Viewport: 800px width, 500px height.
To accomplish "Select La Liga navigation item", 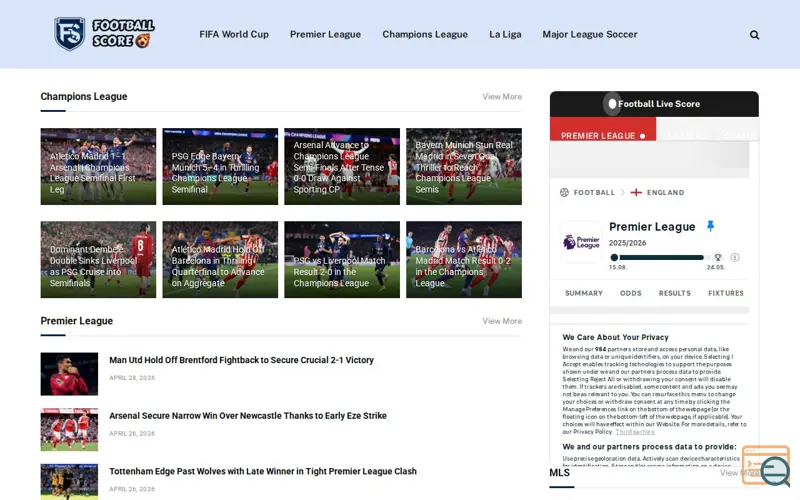I will click(x=505, y=34).
